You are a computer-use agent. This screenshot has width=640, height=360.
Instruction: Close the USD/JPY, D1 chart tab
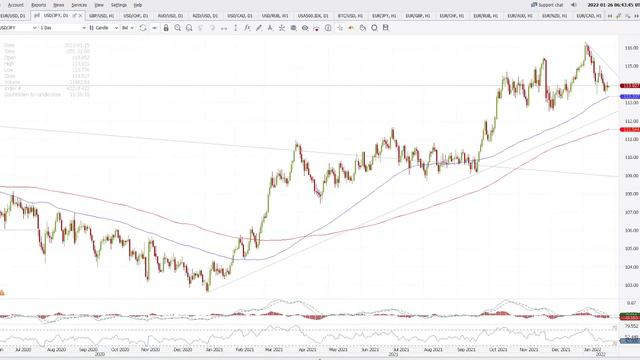(x=80, y=16)
